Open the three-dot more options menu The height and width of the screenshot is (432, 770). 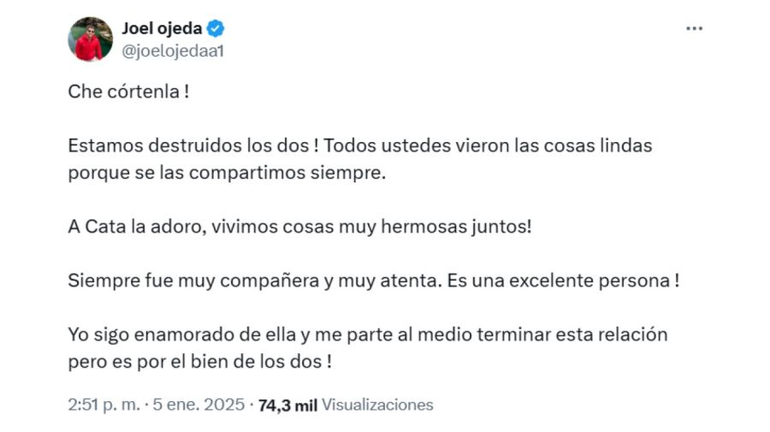694,29
